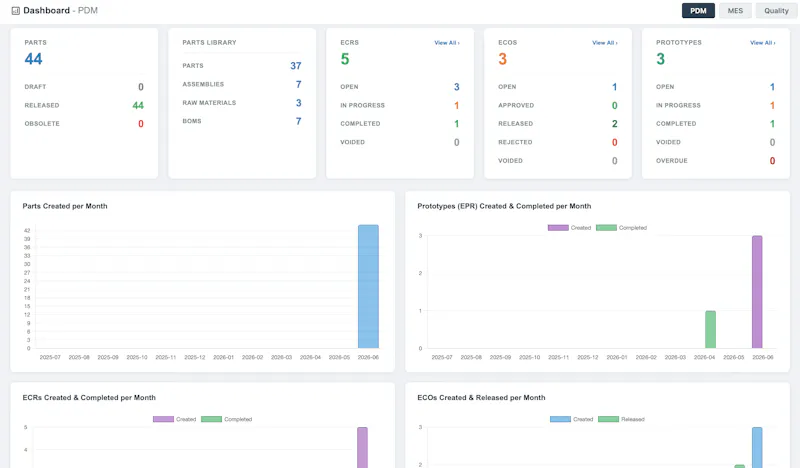Click Completed row in ECRS card
800x468 pixels.
tap(400, 124)
